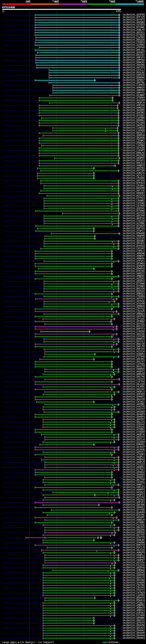The height and width of the screenshot is (644, 146).
Task: Select hit label UniRef100_Q00321
Action: coord(134,324)
